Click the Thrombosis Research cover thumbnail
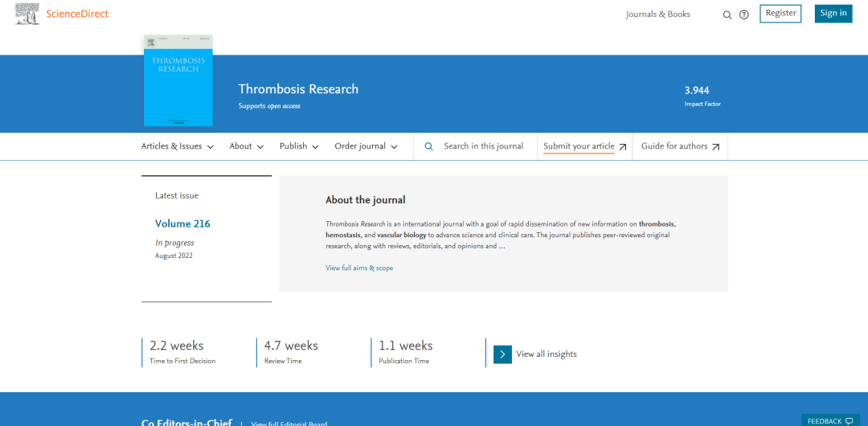The height and width of the screenshot is (426, 868). [178, 80]
